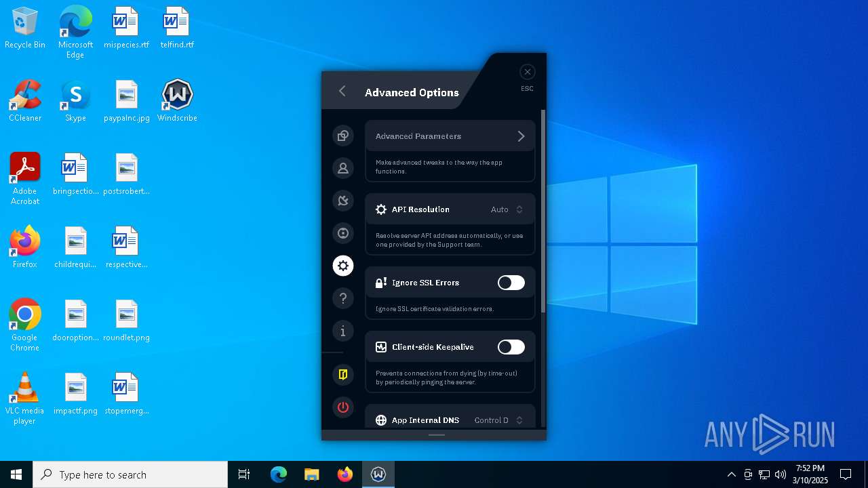Click the Advanced Parameters label
Screen dimensions: 868x488
pos(418,136)
